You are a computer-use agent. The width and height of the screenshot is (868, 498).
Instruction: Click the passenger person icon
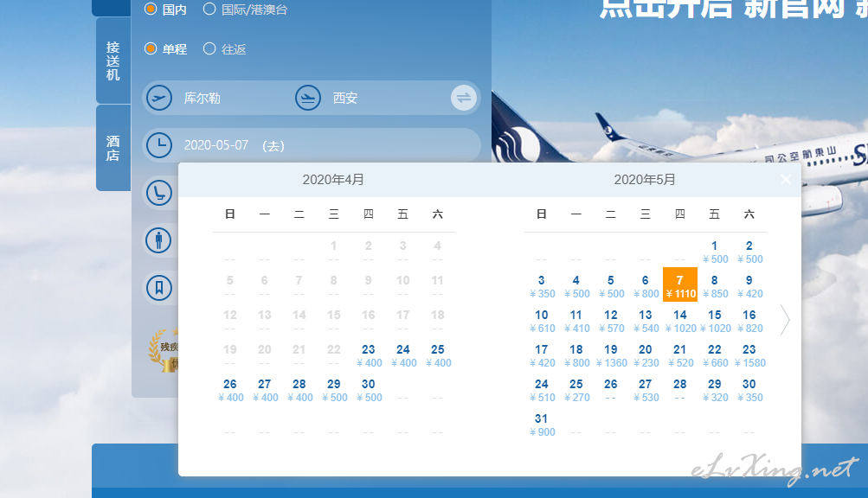pos(159,240)
